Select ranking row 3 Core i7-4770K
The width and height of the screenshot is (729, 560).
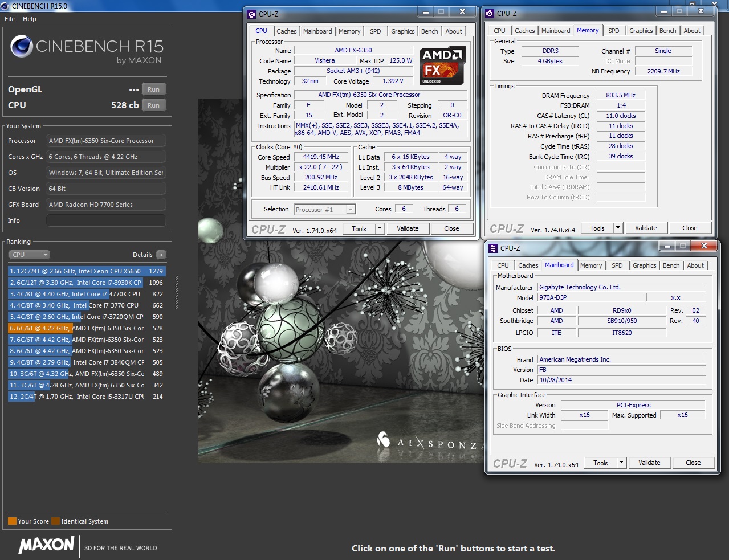[x=87, y=294]
